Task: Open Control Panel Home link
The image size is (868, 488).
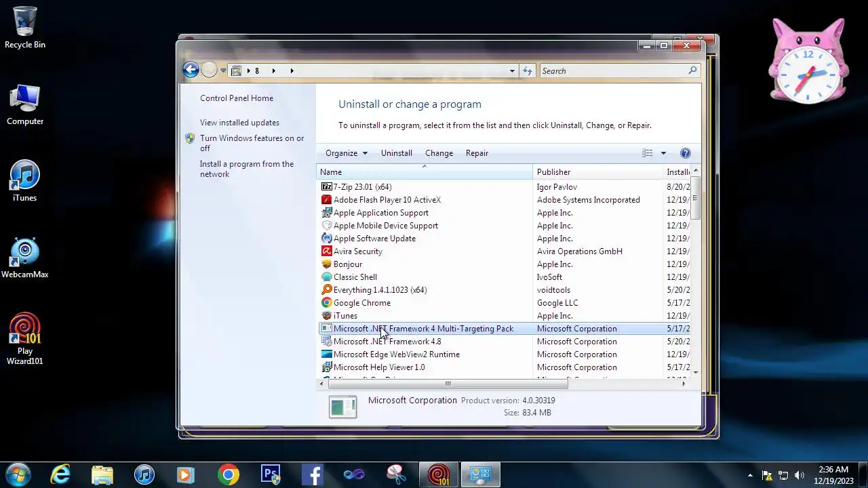Action: [x=237, y=98]
